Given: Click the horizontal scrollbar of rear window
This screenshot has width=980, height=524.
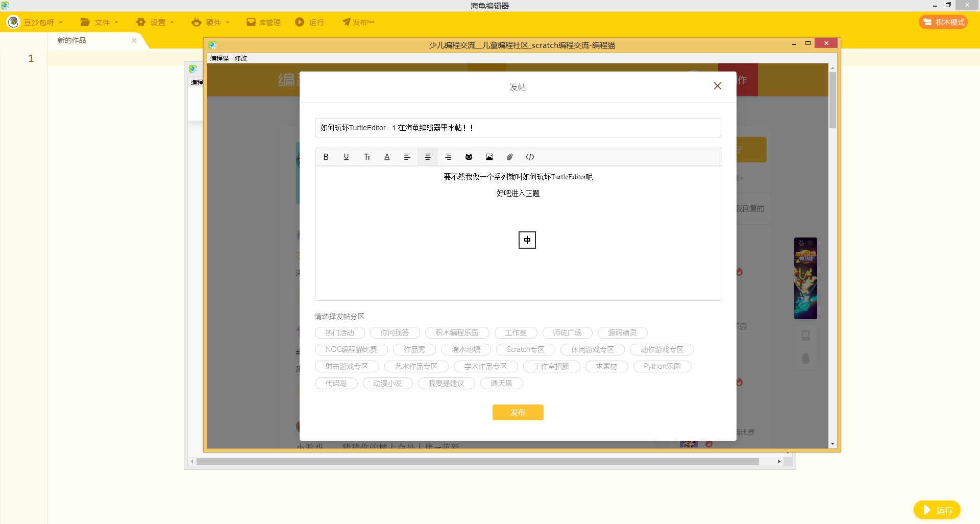Looking at the screenshot, I should pyautogui.click(x=478, y=462).
